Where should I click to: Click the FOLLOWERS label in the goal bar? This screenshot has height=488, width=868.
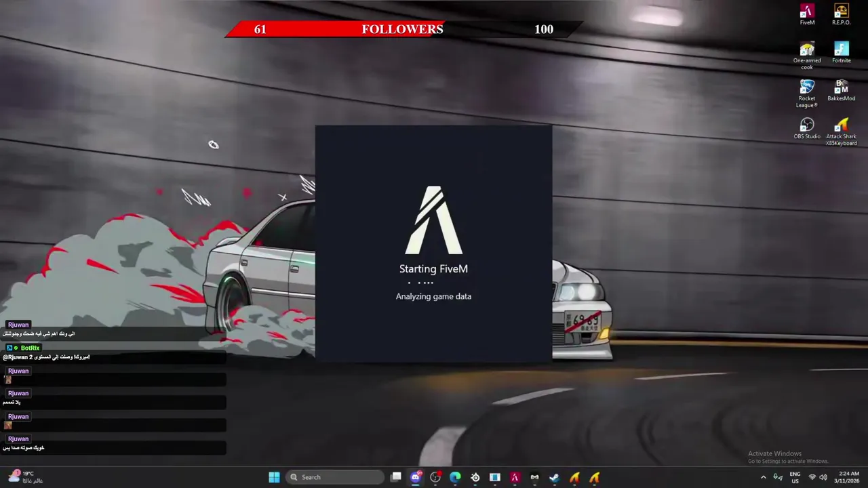click(402, 29)
